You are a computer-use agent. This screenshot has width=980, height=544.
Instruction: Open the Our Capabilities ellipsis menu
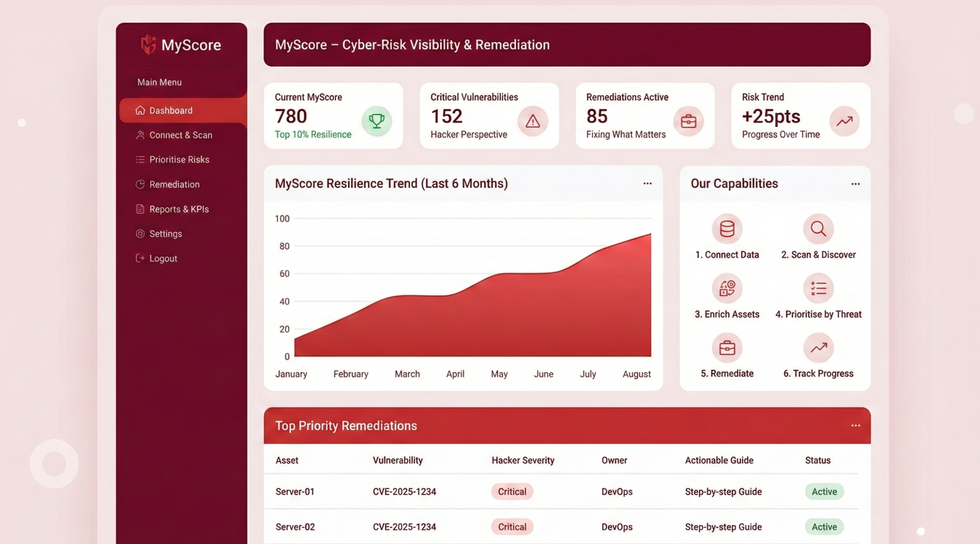[855, 184]
